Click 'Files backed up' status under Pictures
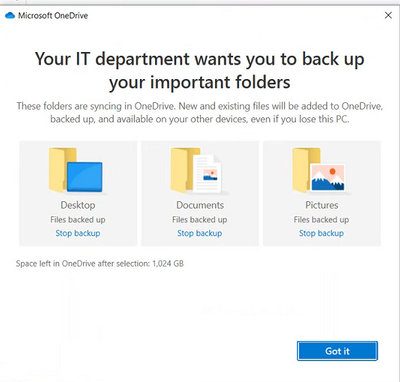400x382 pixels. 321,220
